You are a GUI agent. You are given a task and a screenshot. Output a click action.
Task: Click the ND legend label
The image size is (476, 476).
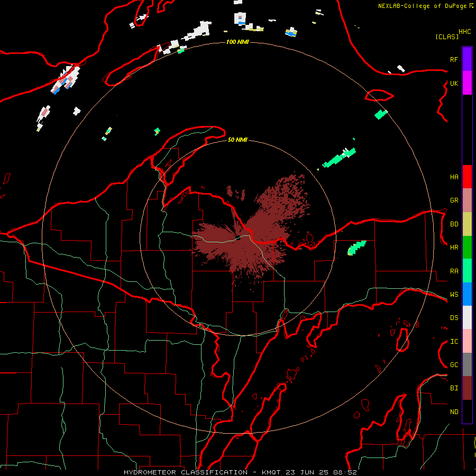454,412
